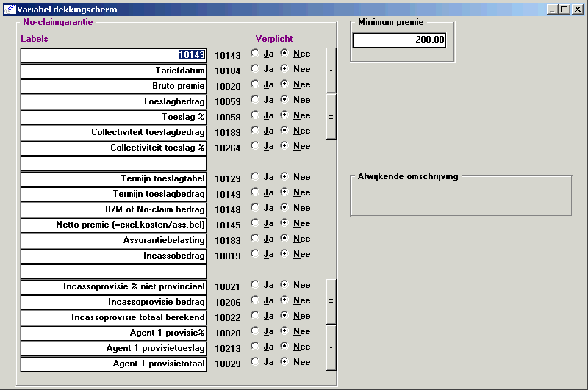
Task: Click the application icon in the title bar
Action: tap(10, 10)
